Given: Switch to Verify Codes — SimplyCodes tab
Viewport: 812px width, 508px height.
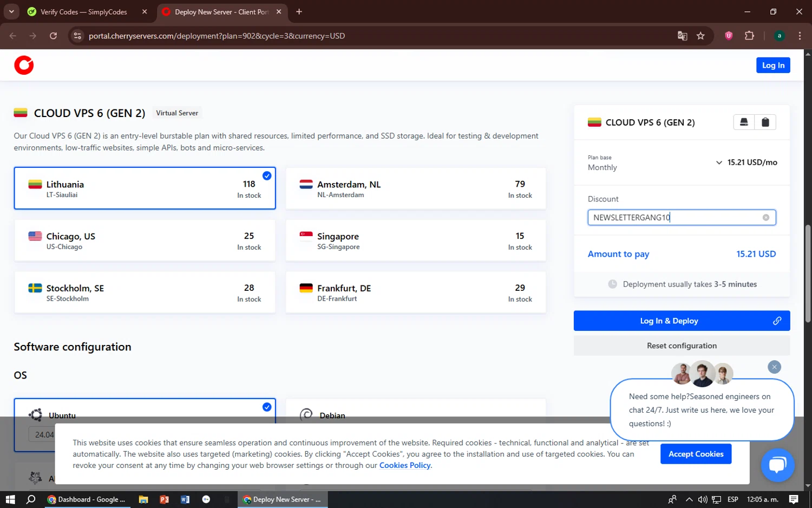Looking at the screenshot, I should coord(84,11).
